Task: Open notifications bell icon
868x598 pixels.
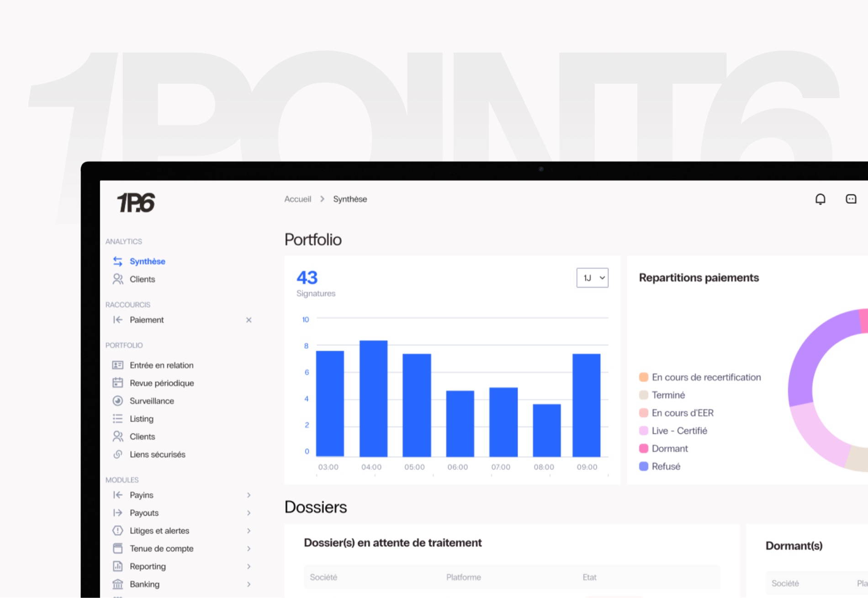Action: tap(820, 199)
